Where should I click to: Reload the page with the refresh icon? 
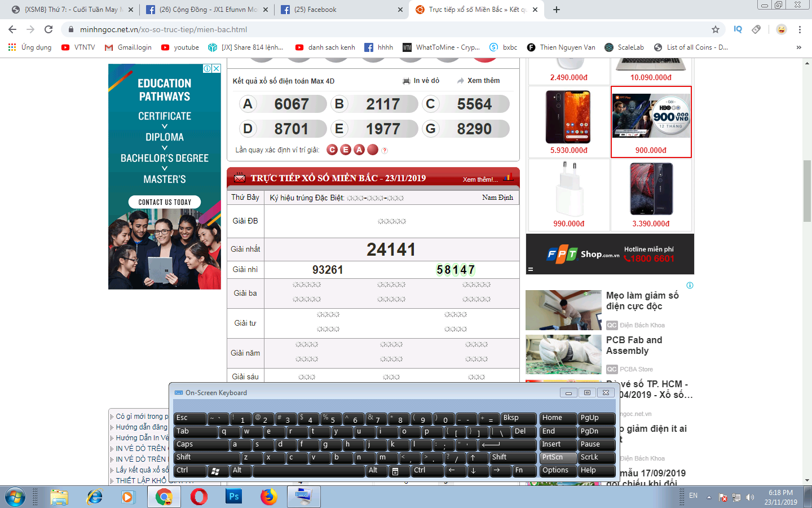point(48,29)
